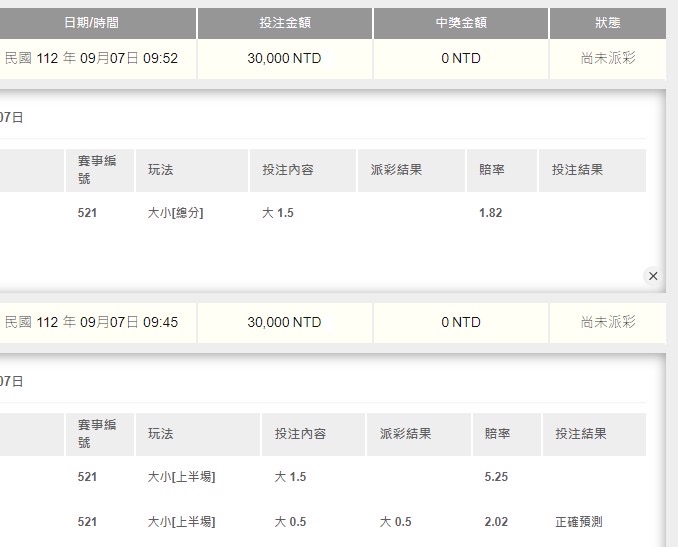Click the 正確預測 bet result
The width and height of the screenshot is (678, 547).
click(579, 521)
